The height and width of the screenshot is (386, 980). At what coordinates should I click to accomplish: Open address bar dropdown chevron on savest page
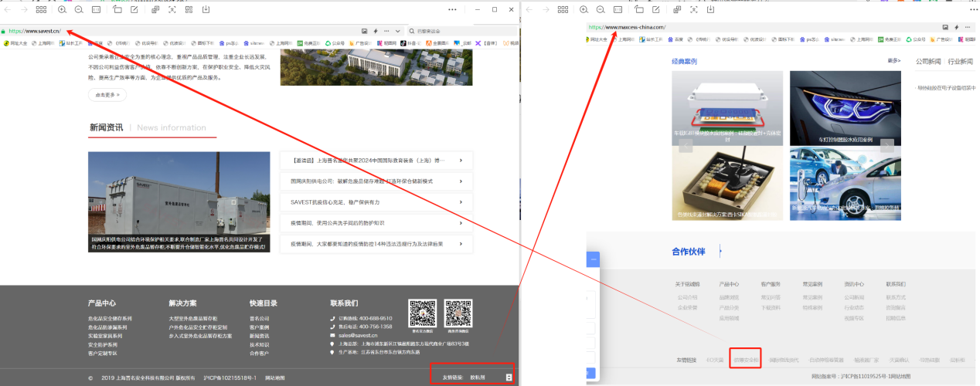tap(397, 31)
